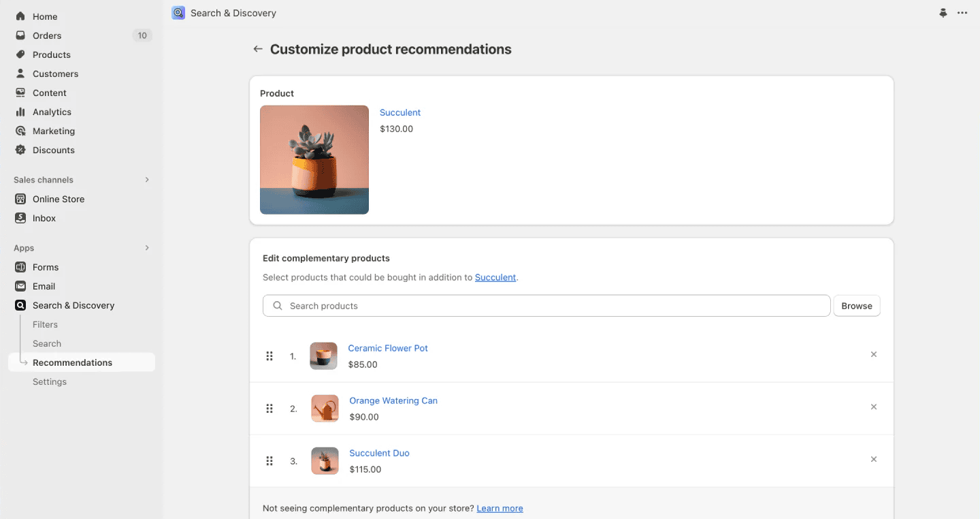Click the Marketing target icon

[x=20, y=131]
